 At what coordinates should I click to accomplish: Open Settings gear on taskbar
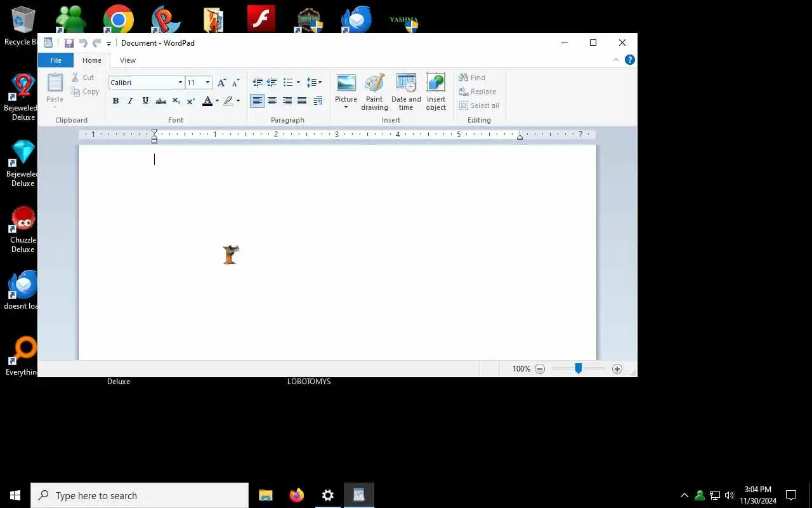[328, 495]
